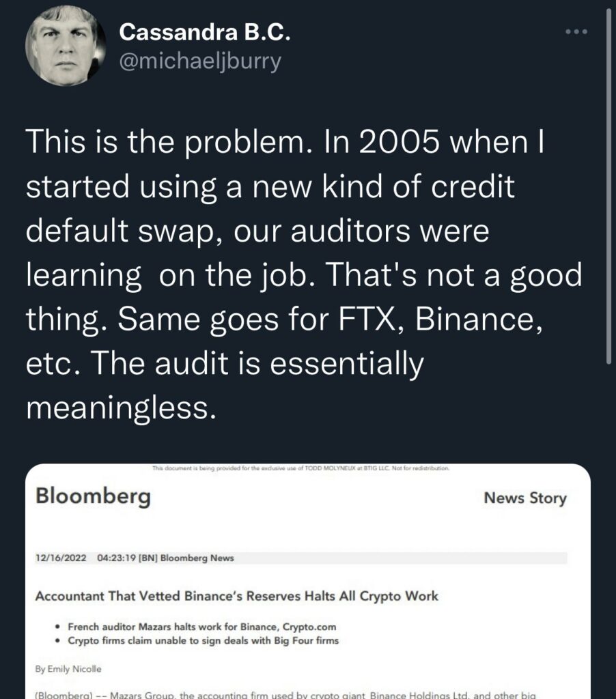616x699 pixels.
Task: Open the tweet's three-dot more options menu
Action: [577, 32]
